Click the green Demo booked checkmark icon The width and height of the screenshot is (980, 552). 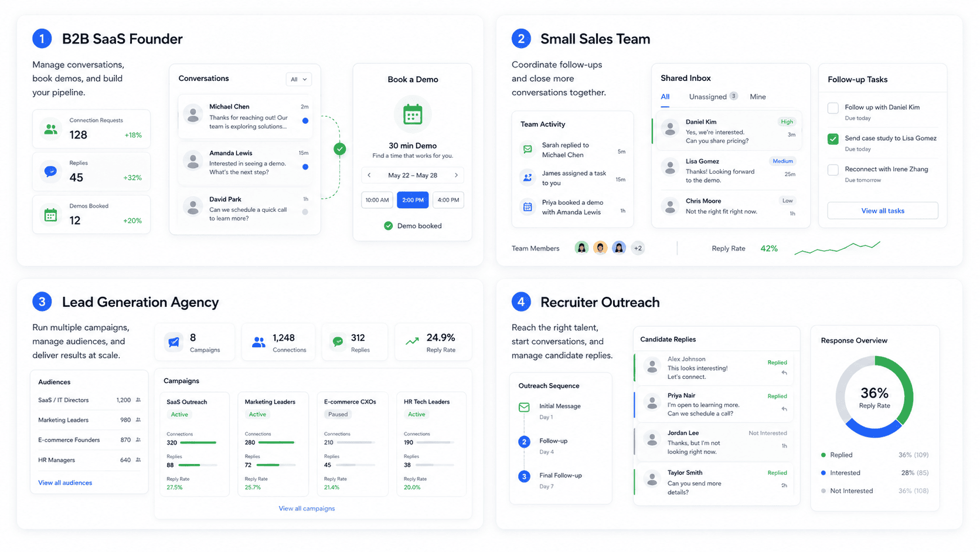[x=388, y=226]
